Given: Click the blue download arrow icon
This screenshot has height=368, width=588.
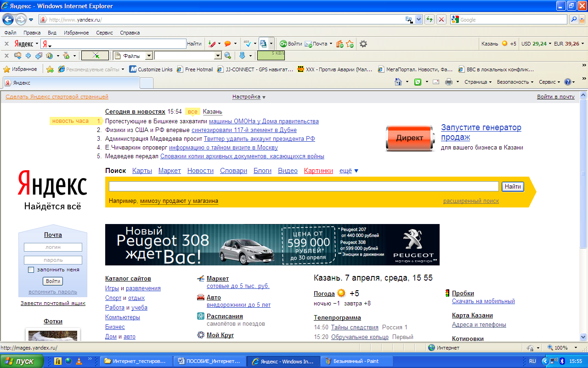Looking at the screenshot, I should [242, 56].
